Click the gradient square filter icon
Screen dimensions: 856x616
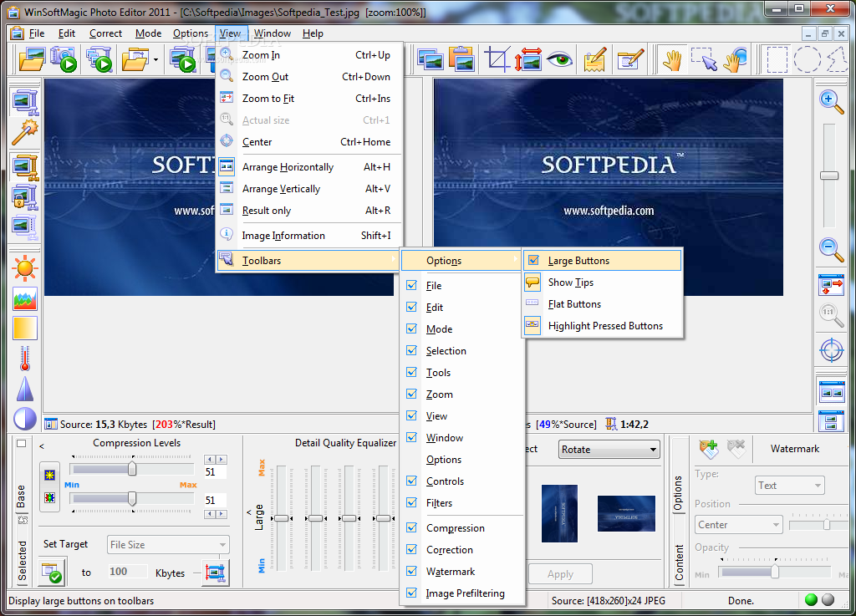pos(25,328)
